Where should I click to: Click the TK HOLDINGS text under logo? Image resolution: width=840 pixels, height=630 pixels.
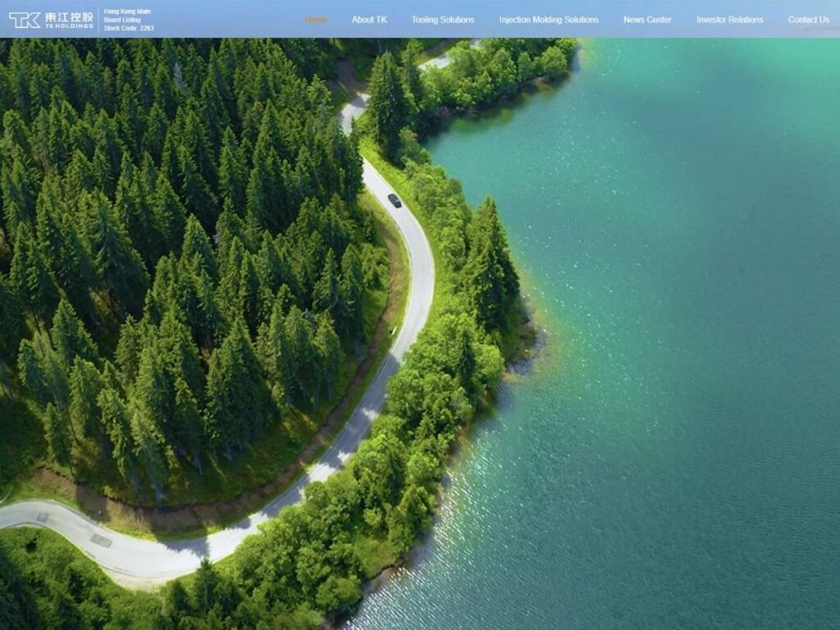coord(69,25)
